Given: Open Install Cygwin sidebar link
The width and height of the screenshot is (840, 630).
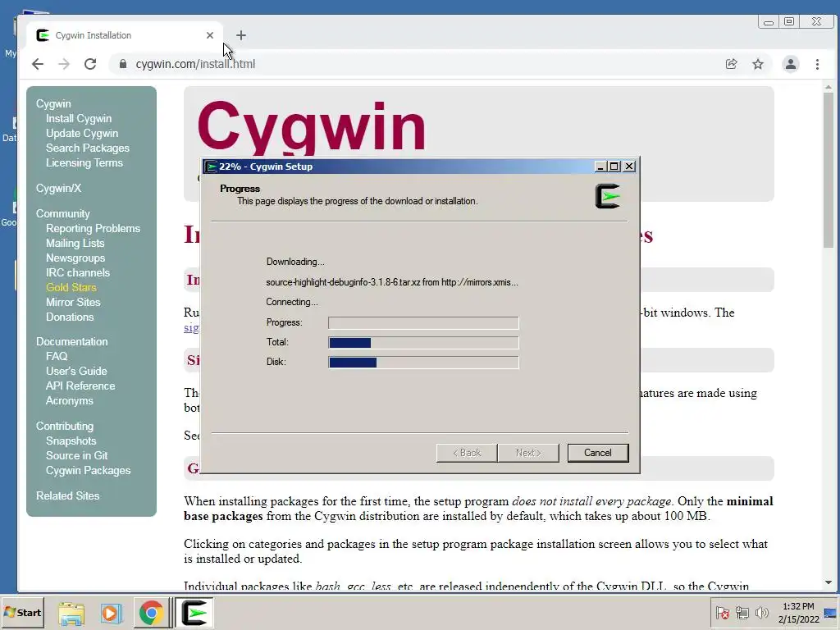Looking at the screenshot, I should point(79,119).
